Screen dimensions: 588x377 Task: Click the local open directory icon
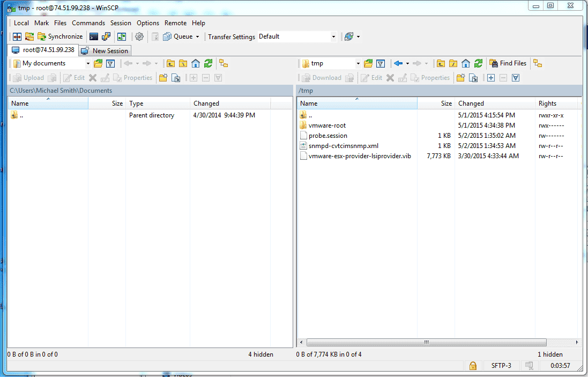coord(98,63)
